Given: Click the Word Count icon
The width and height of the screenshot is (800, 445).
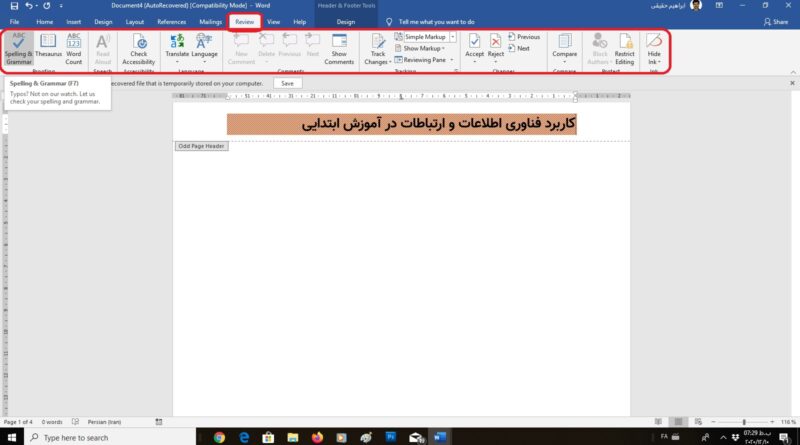Looking at the screenshot, I should pyautogui.click(x=74, y=49).
